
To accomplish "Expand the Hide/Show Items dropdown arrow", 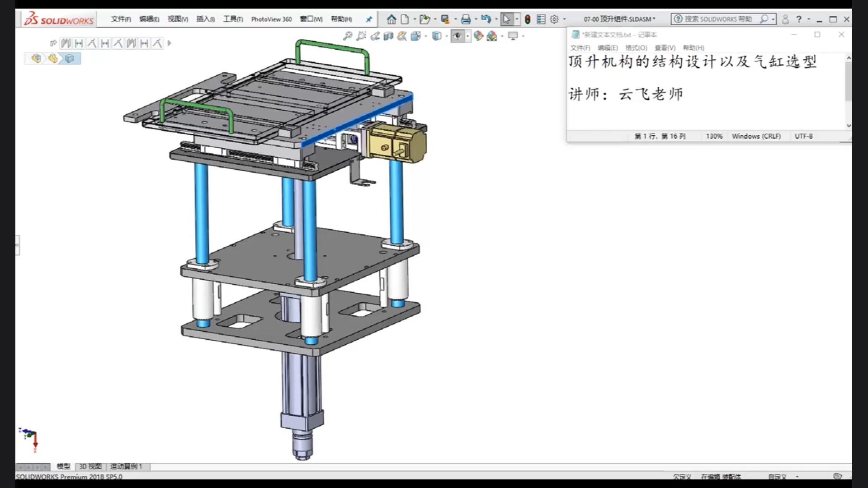I will pos(467,36).
